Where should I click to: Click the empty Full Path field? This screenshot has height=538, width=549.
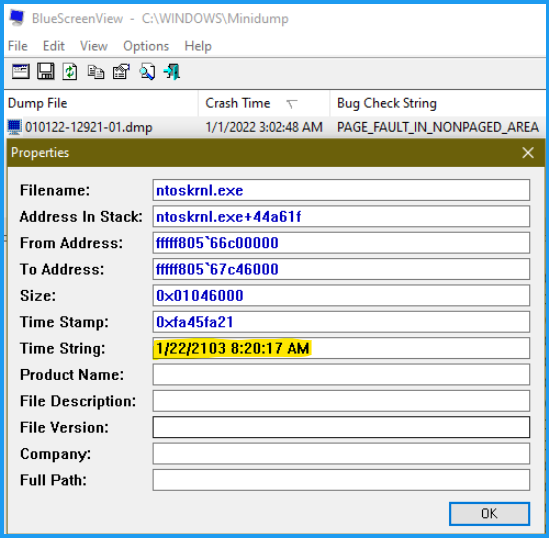pos(341,480)
